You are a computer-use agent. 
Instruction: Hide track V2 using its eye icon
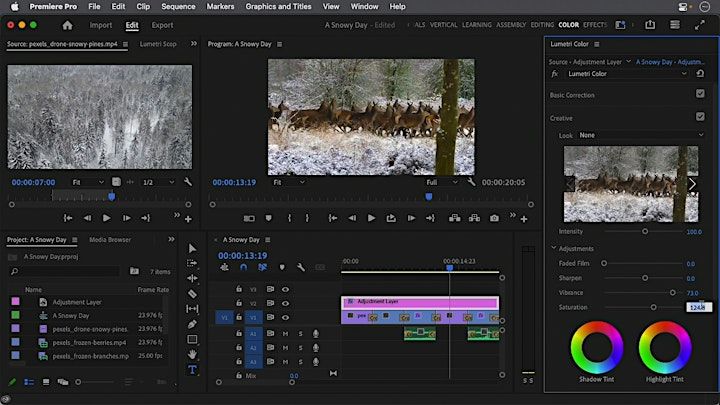(285, 303)
